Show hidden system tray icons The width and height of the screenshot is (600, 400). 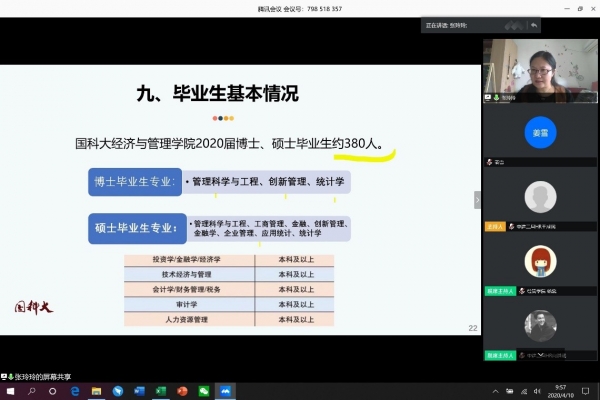coord(496,391)
